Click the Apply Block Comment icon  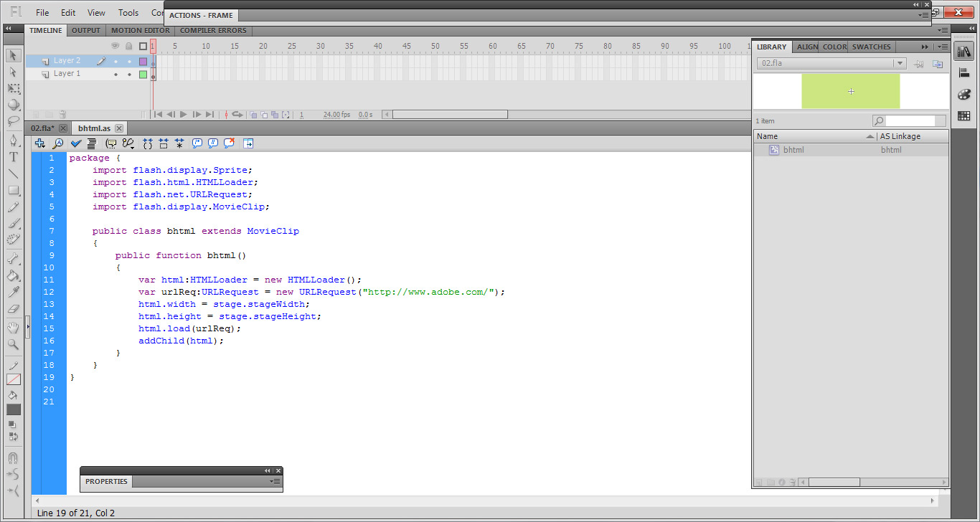[197, 143]
